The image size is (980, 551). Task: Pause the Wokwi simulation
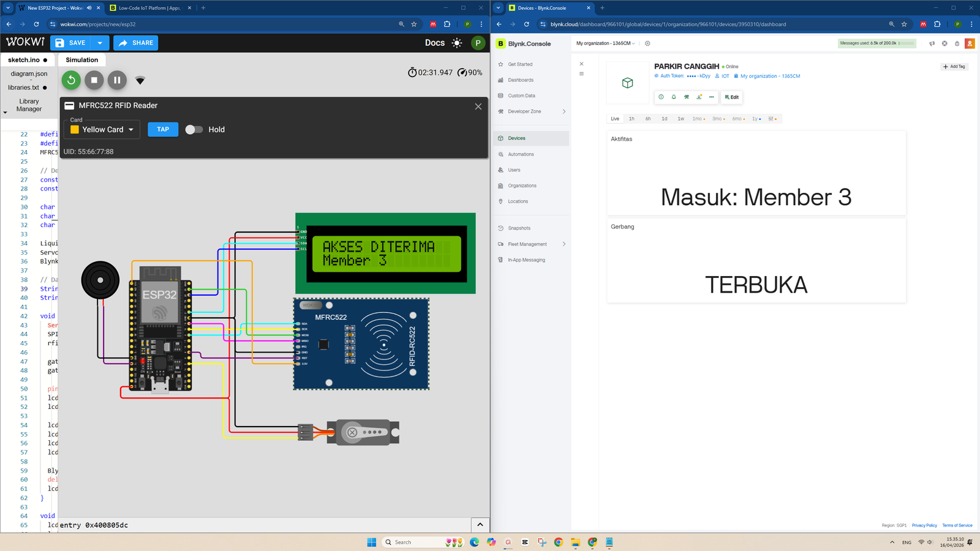(117, 80)
